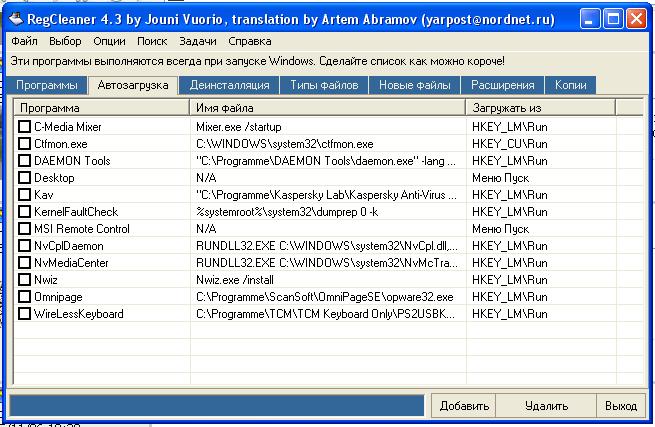
Task: Click the Mixer.exe /startup file name
Action: (239, 127)
